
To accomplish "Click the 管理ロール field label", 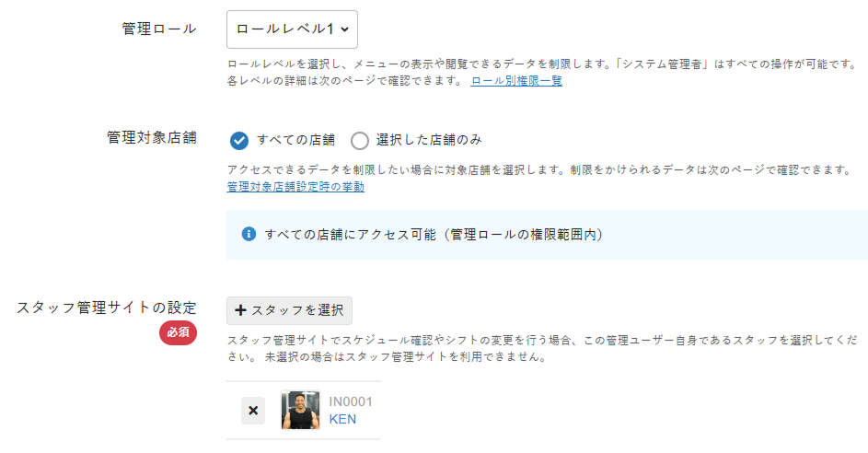I will pyautogui.click(x=159, y=29).
